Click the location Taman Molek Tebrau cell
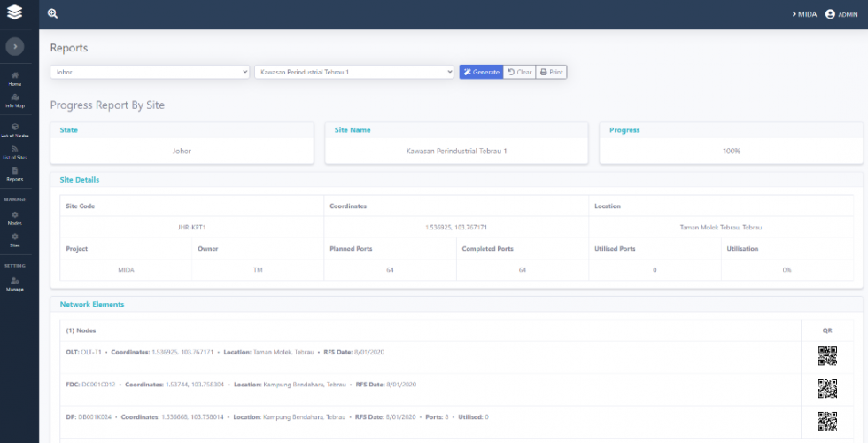This screenshot has height=443, width=868. [x=721, y=228]
